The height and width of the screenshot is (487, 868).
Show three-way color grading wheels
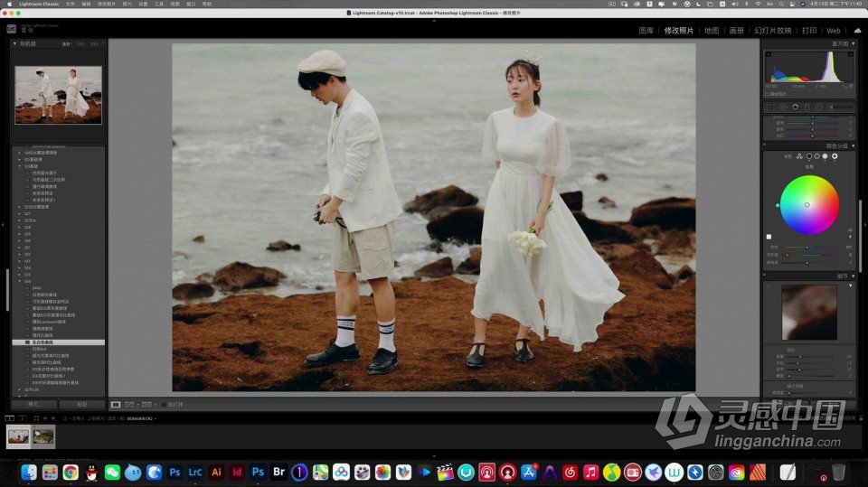(x=799, y=156)
